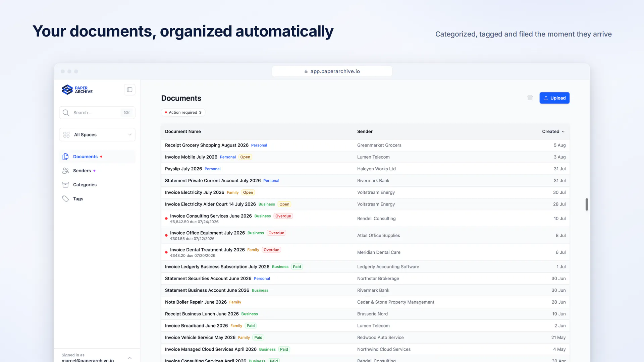The image size is (644, 362).
Task: Click sender Brasserie Nord
Action: click(372, 314)
